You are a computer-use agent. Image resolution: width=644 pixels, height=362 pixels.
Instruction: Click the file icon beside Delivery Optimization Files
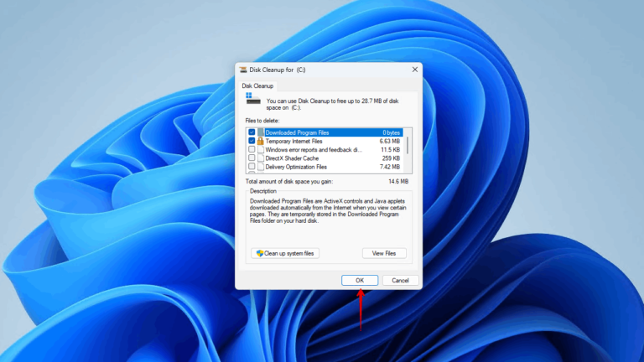tap(261, 167)
